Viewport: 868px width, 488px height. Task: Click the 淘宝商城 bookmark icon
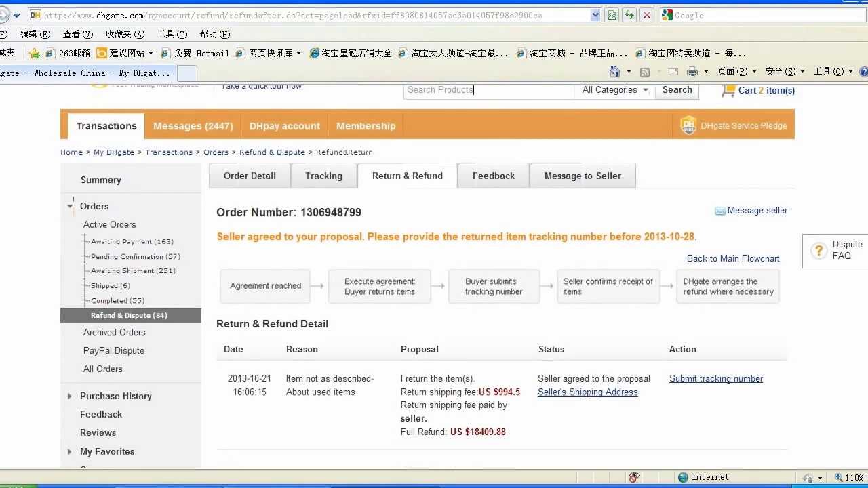pos(521,53)
